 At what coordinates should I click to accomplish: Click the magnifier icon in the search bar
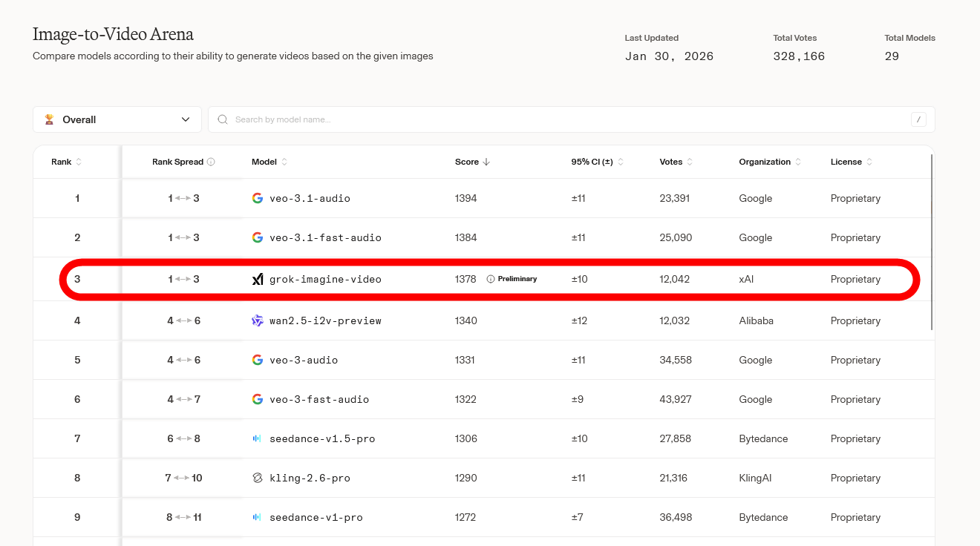pos(223,119)
